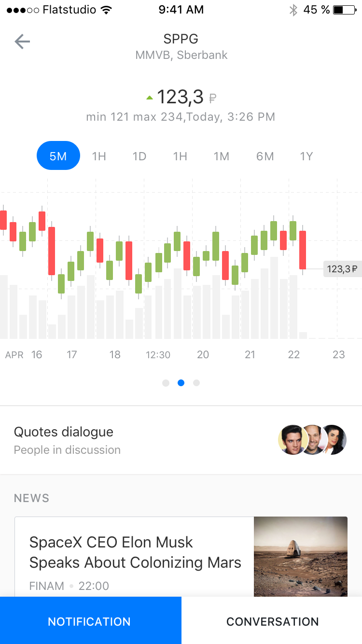Screen dimensions: 362x644
Task: Tap the CONVERSATION button
Action: [x=272, y=620]
